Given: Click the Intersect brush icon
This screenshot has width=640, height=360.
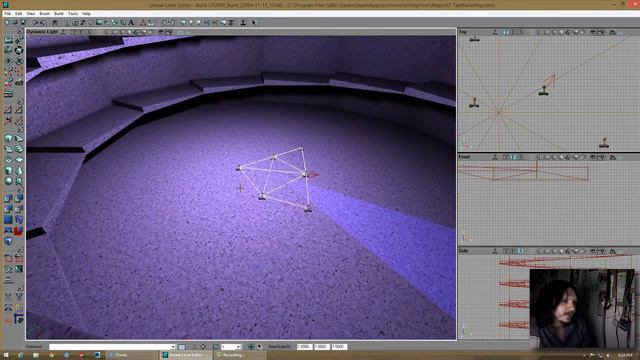Looking at the screenshot, I should point(8,209).
